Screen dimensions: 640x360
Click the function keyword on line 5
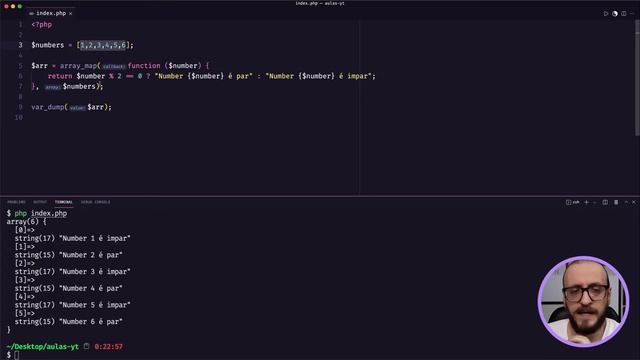tap(144, 66)
